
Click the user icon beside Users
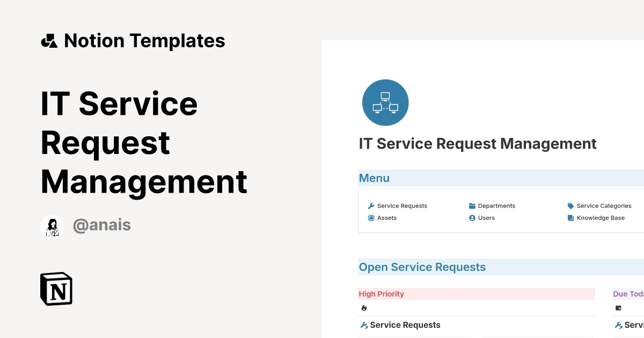[x=471, y=218]
